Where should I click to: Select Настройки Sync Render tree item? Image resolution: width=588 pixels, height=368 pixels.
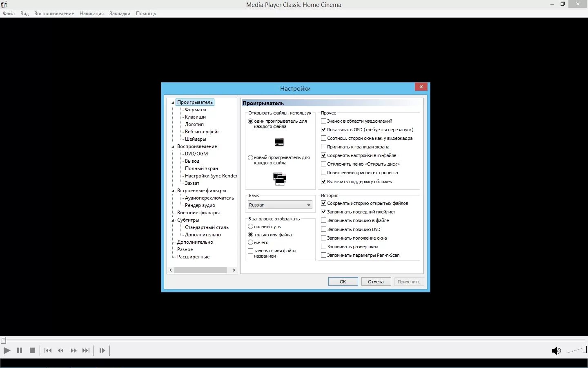[211, 176]
